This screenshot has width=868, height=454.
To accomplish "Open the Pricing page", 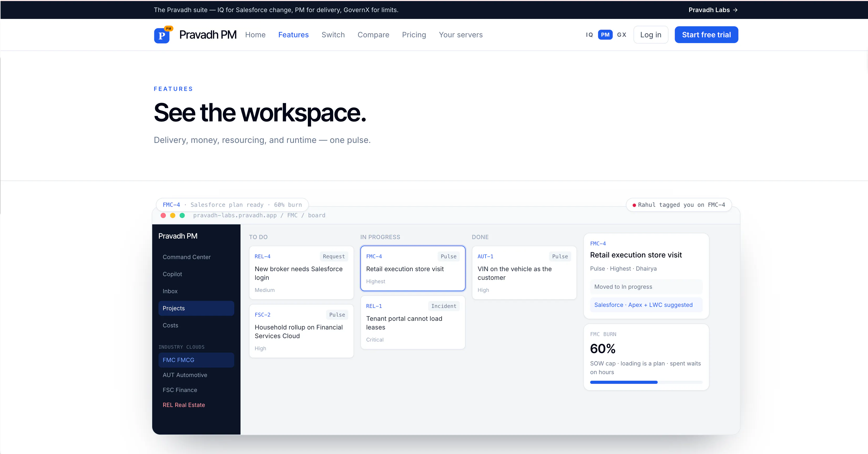I will tap(414, 35).
